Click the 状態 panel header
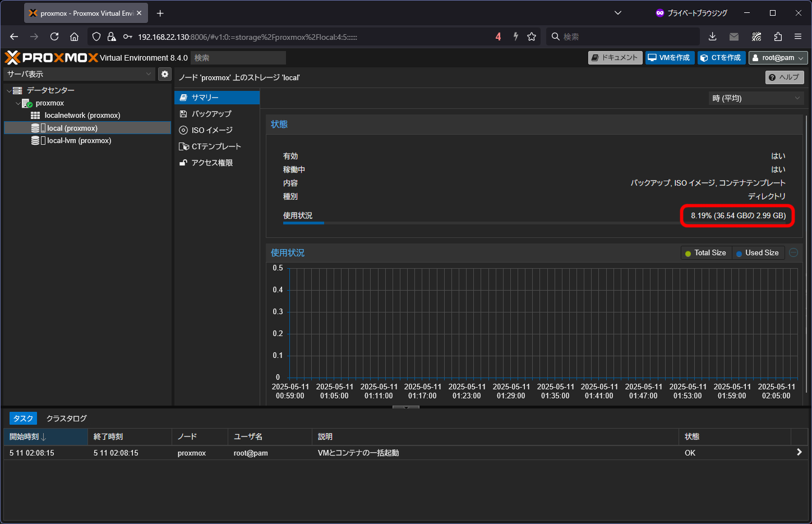Viewport: 812px width, 524px height. [x=534, y=125]
